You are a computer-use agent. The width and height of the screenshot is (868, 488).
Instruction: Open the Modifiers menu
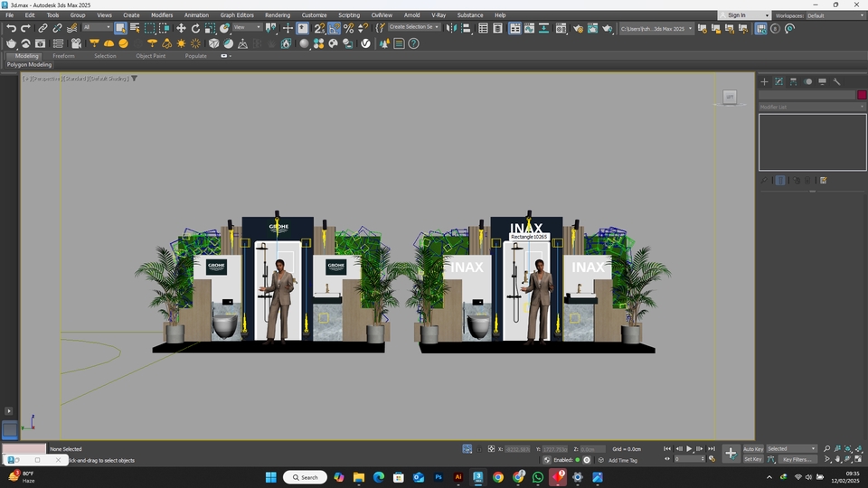[x=162, y=15]
